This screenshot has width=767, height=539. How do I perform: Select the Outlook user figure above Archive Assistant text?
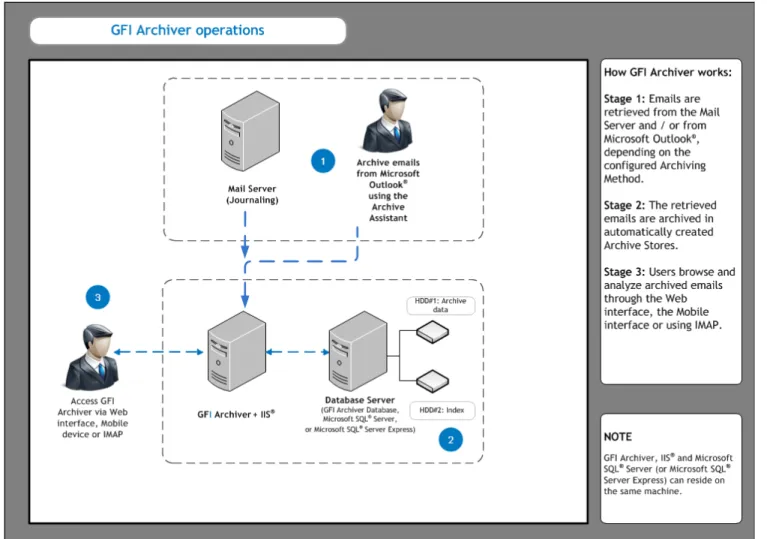[389, 121]
